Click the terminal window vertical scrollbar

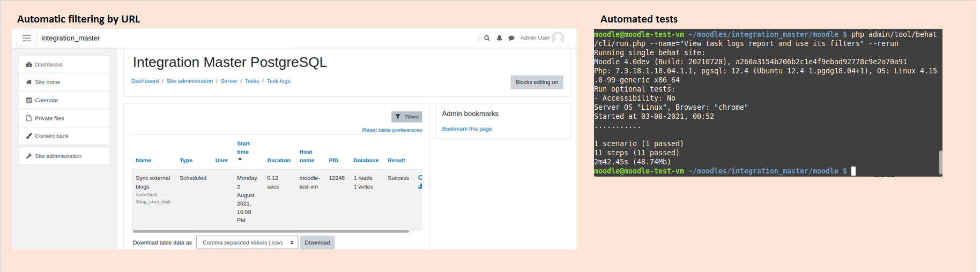940,162
